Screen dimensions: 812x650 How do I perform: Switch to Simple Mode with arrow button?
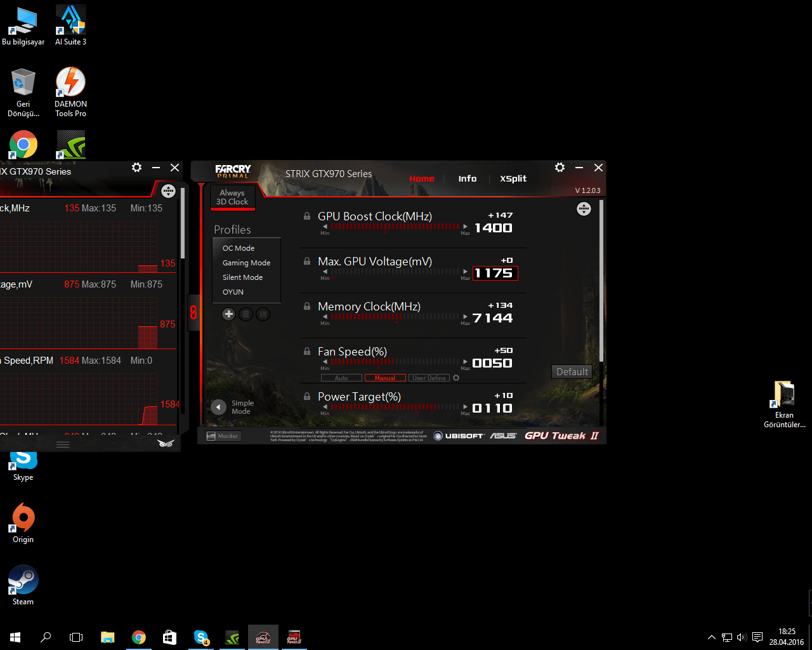coord(219,407)
